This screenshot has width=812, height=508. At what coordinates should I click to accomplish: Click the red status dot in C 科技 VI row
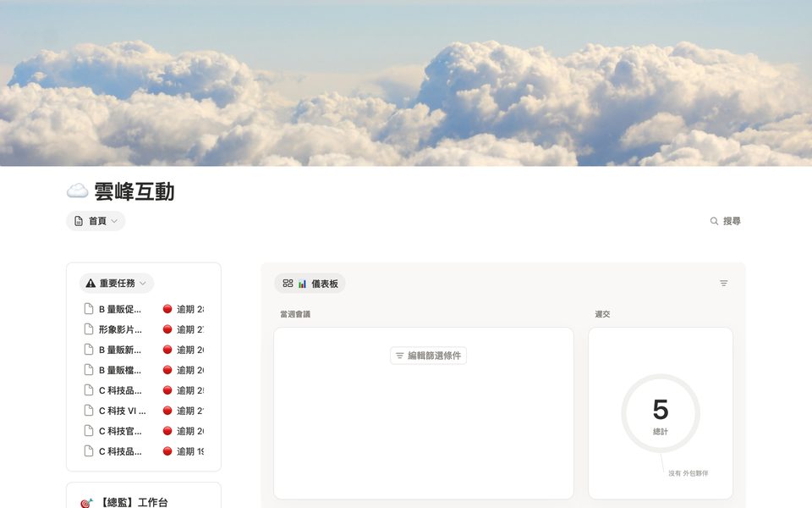point(167,411)
